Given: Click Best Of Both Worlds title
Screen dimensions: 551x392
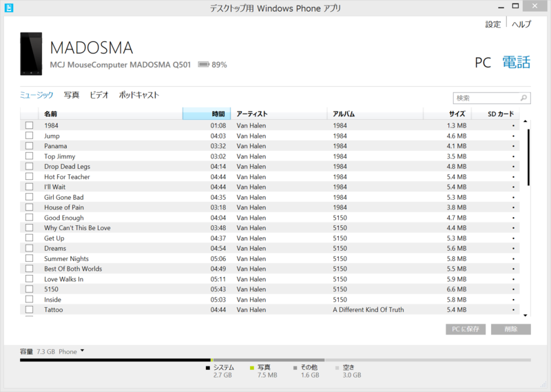Looking at the screenshot, I should [73, 269].
